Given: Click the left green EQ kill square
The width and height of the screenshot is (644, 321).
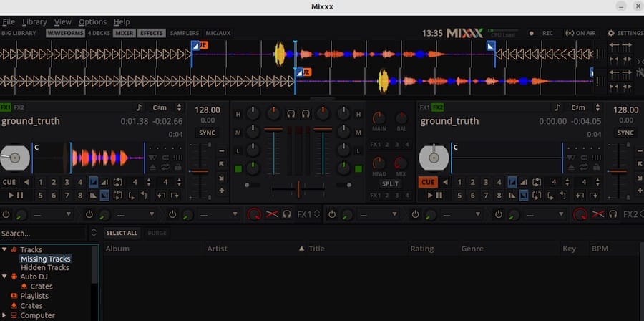Looking at the screenshot, I should click(x=238, y=168).
